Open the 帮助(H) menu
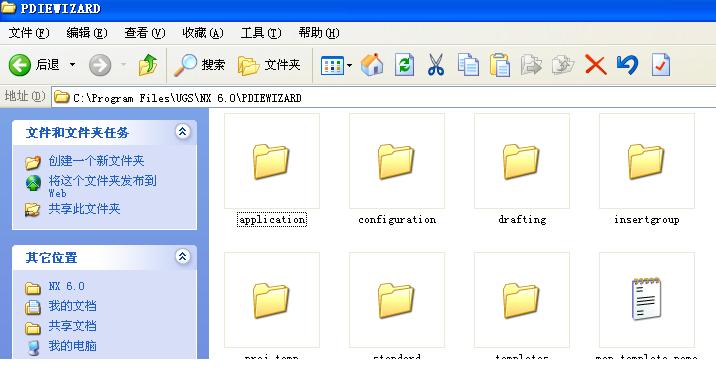The image size is (716, 370). click(x=319, y=33)
